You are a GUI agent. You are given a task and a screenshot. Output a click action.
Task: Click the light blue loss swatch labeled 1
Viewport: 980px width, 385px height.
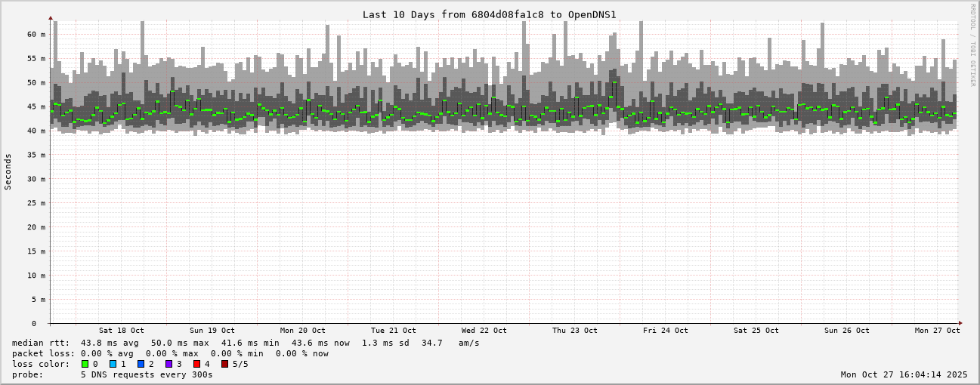pos(113,364)
